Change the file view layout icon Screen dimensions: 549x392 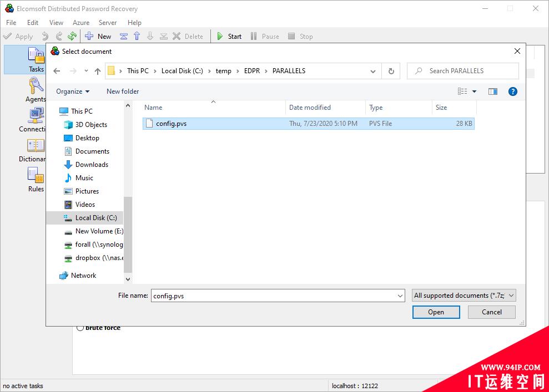[462, 91]
